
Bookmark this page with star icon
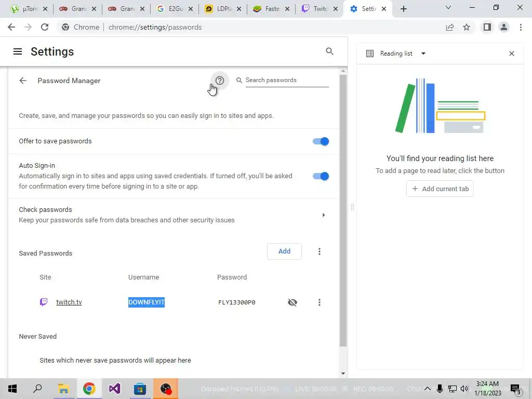pos(467,27)
